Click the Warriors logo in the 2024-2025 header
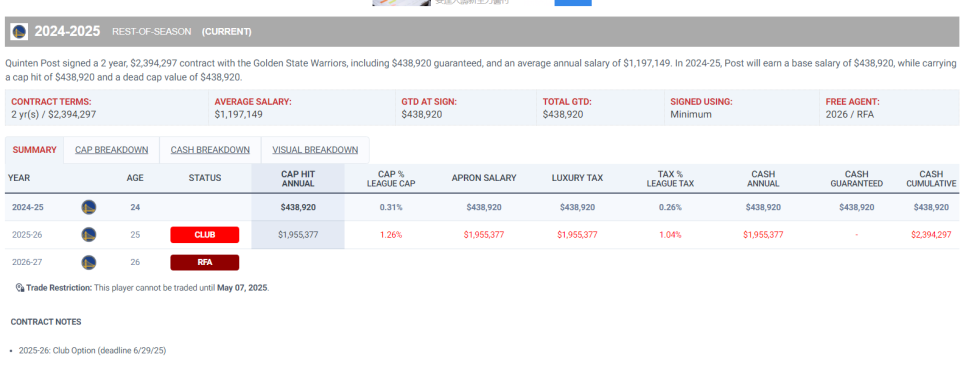Viewport: 960px width, 371px height. (x=19, y=32)
